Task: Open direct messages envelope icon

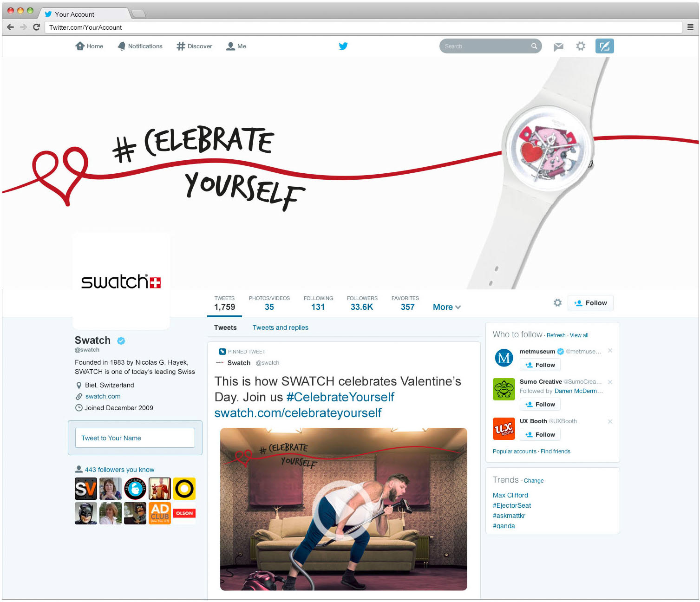Action: pos(558,46)
